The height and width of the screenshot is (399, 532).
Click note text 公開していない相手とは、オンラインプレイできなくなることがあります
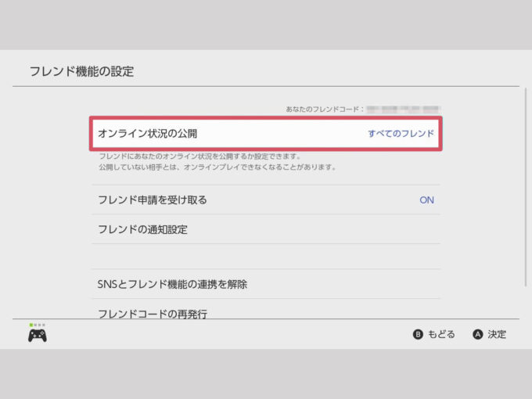click(217, 167)
